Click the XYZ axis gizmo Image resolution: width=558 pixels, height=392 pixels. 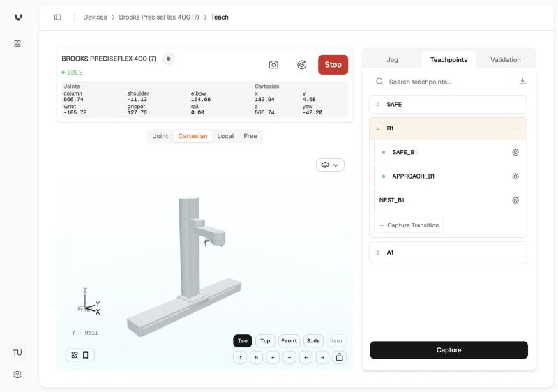coord(89,302)
